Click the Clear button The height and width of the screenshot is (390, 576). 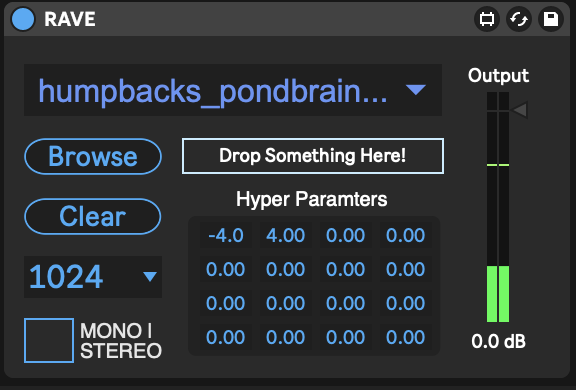point(93,216)
